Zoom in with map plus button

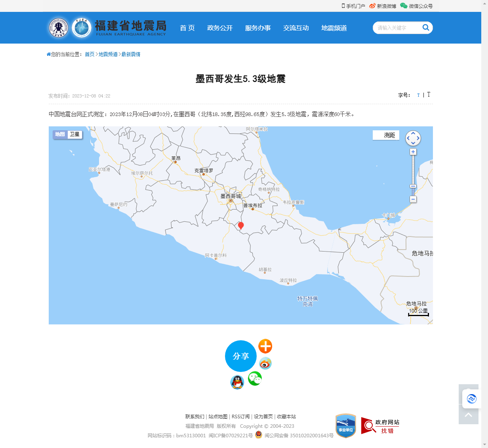click(413, 152)
